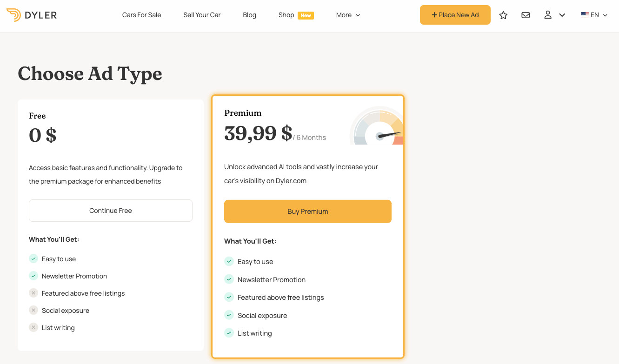Click check icon beside Free Newsletter Promotion
The image size is (619, 364).
point(33,276)
